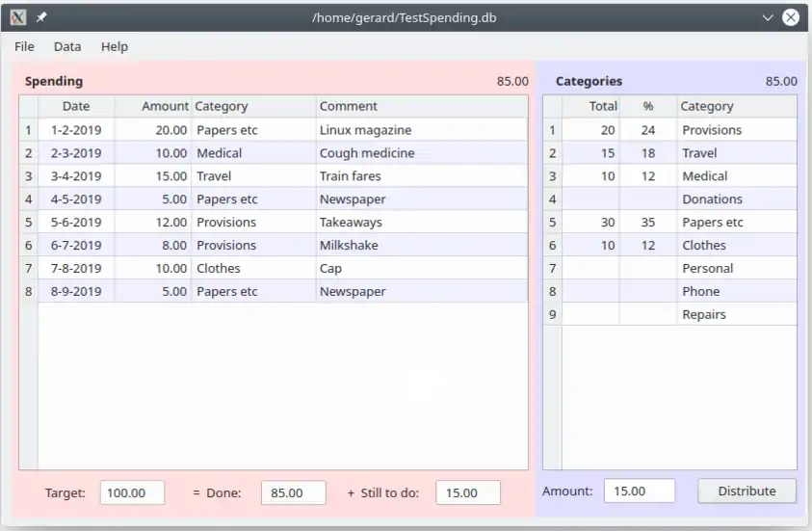Click the pin icon in title bar
Viewport: 812px width, 531px height.
[x=41, y=17]
